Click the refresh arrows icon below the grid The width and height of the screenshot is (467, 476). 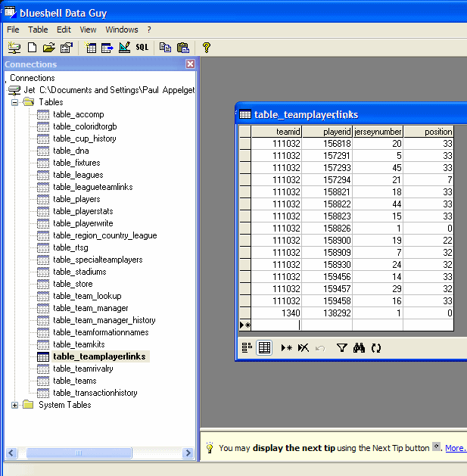point(375,348)
